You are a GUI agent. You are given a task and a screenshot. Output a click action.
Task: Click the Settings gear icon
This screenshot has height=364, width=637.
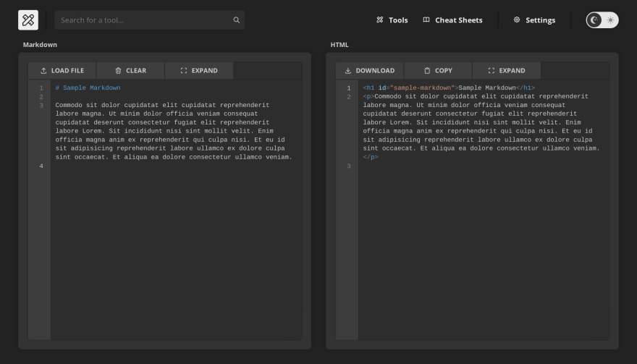pos(516,20)
